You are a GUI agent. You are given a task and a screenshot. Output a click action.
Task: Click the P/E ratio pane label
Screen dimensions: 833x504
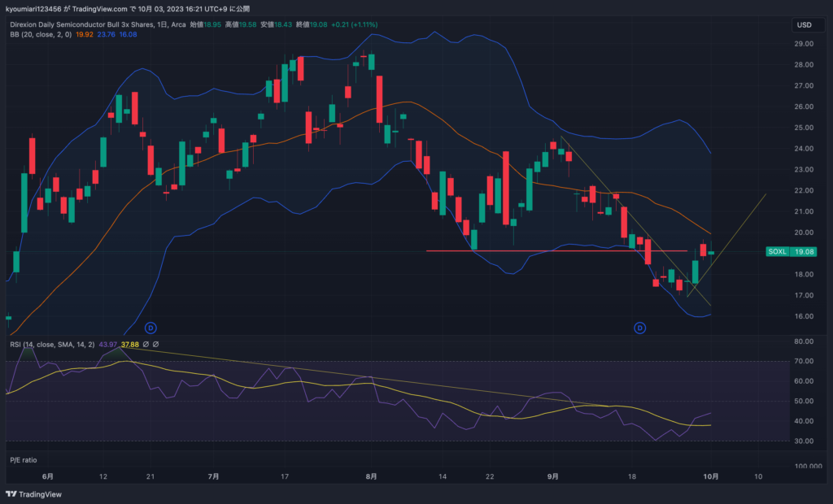[x=24, y=460]
